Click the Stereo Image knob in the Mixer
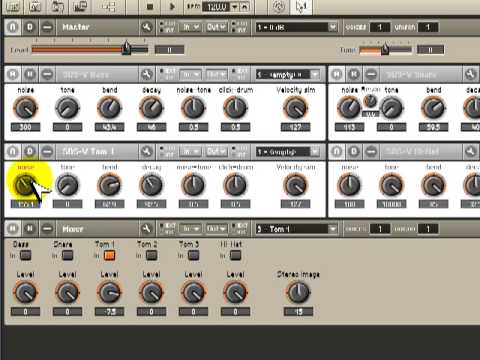 298,292
